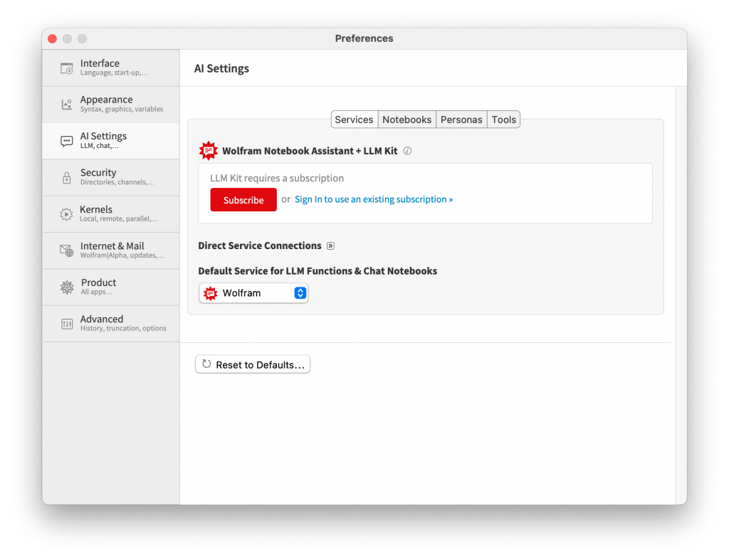Open the Tools tab

pos(503,120)
